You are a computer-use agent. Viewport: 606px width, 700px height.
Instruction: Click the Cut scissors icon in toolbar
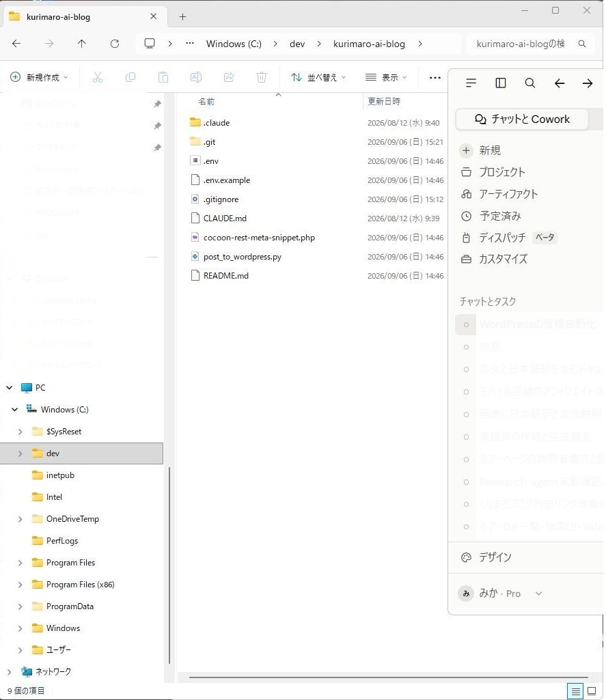(x=97, y=77)
